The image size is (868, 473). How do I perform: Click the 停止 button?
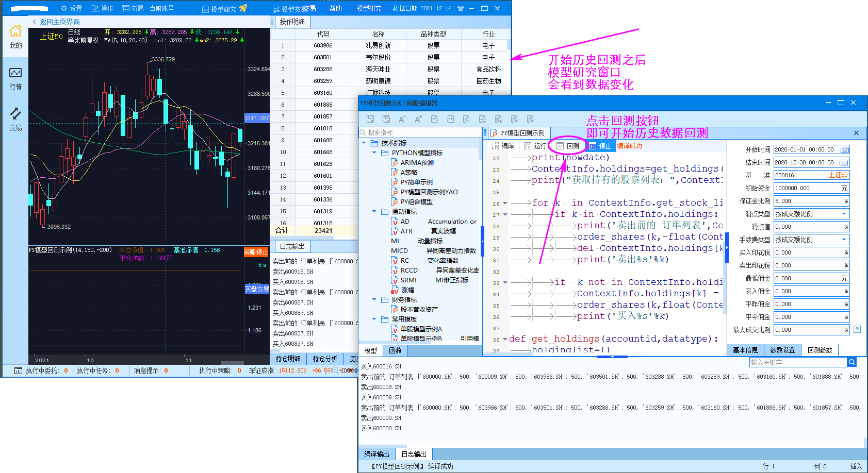(x=600, y=146)
